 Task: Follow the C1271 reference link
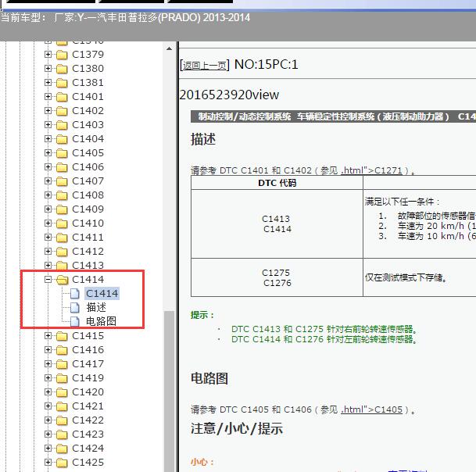point(371,170)
